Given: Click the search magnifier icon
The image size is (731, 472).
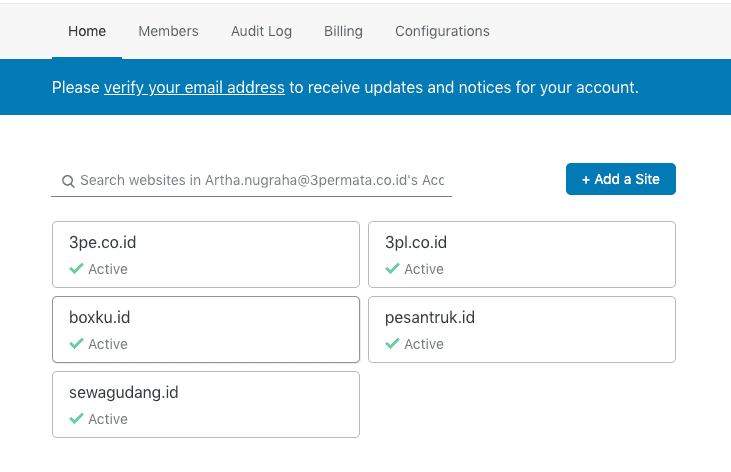Looking at the screenshot, I should tap(68, 181).
